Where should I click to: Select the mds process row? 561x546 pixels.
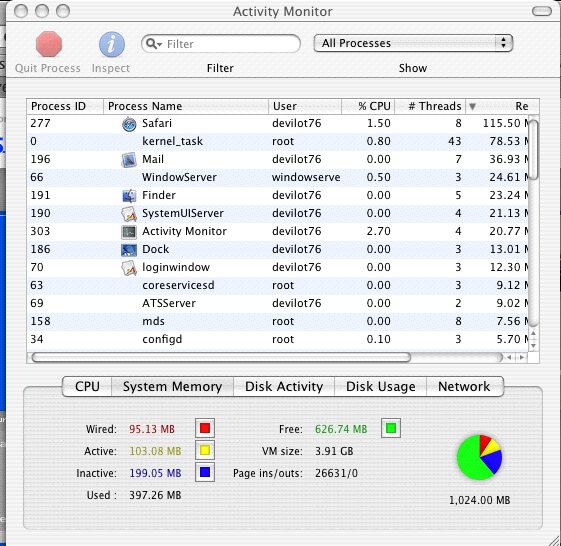277,321
